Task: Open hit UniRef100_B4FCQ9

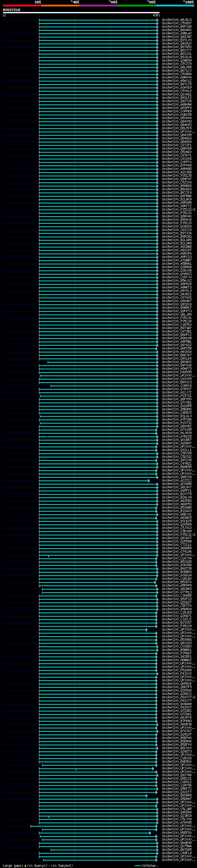Action: pyautogui.click(x=176, y=26)
